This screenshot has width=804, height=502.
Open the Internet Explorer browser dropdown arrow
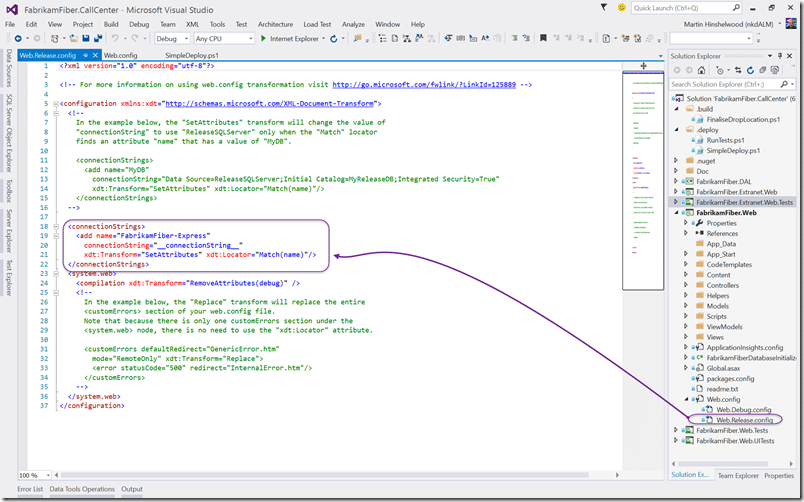point(324,38)
